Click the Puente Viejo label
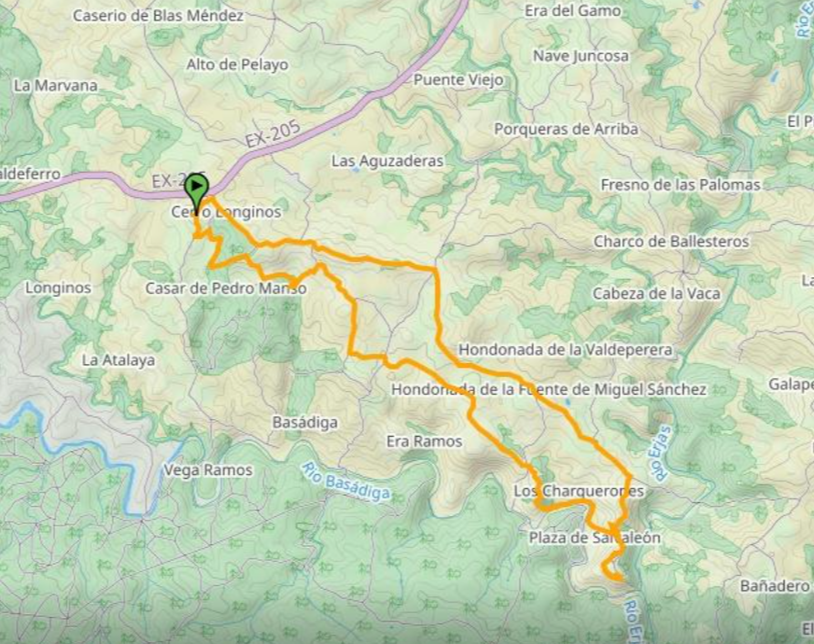The height and width of the screenshot is (644, 814). (458, 80)
